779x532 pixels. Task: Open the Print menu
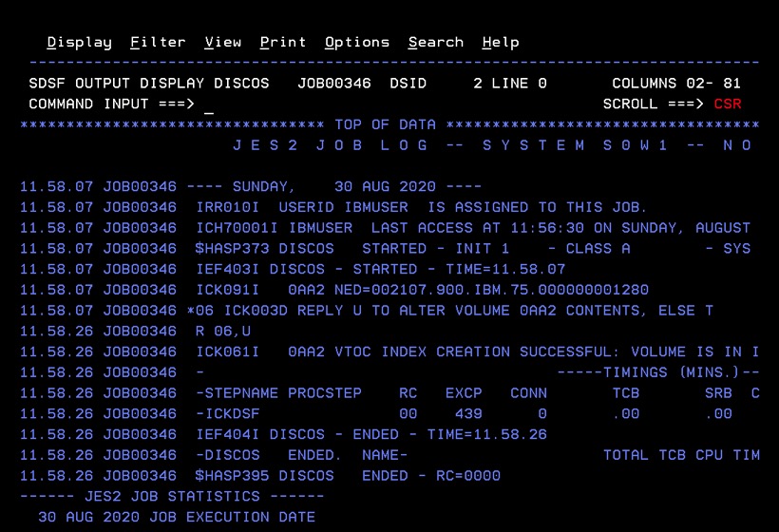[283, 42]
